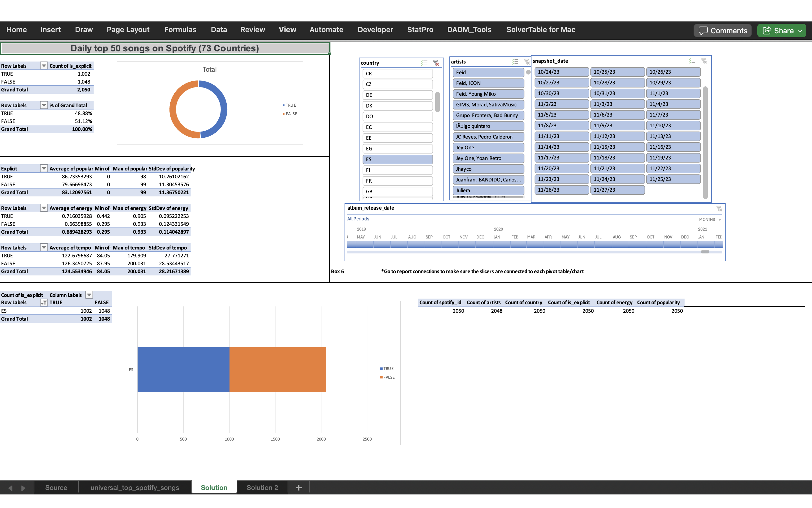The height and width of the screenshot is (508, 812).
Task: Click orange FALSE bar in ES chart
Action: [x=277, y=370]
